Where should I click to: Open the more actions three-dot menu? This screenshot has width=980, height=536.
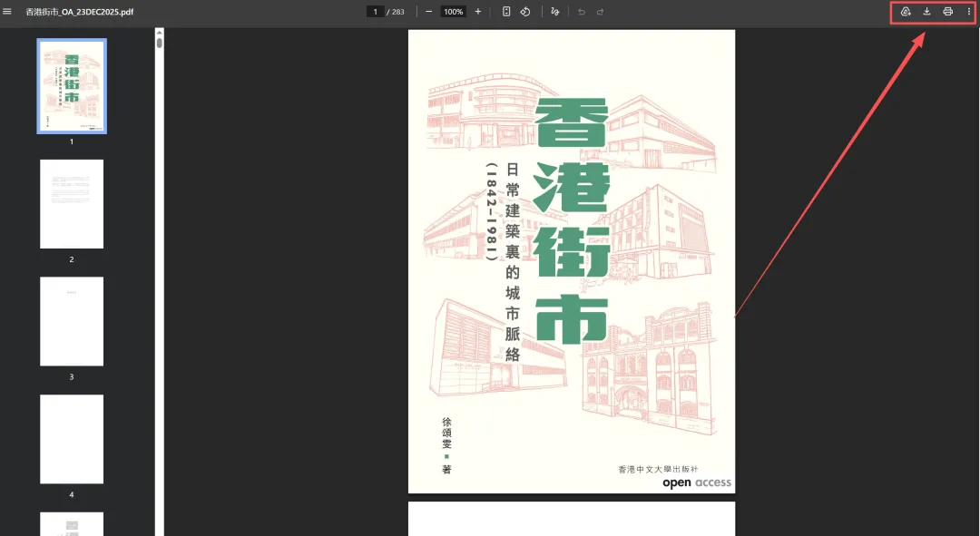click(x=969, y=11)
